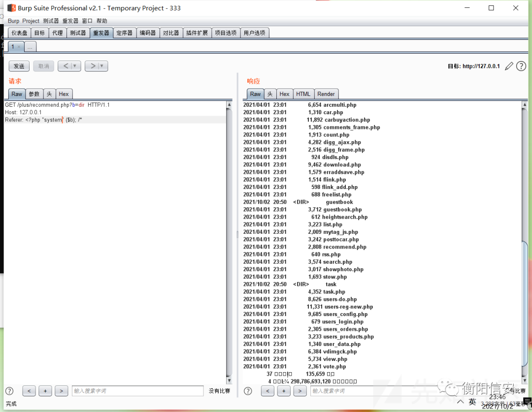
Task: Open help icon next to target
Action: [521, 66]
